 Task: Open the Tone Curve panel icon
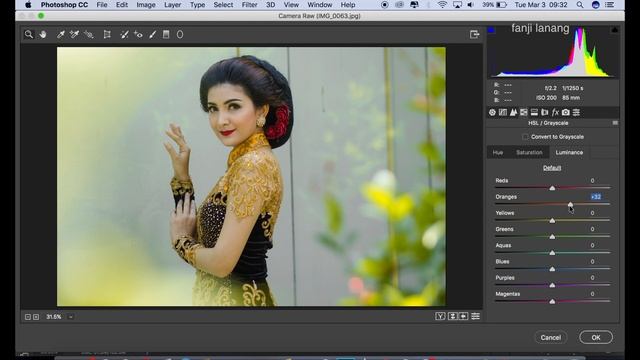503,112
